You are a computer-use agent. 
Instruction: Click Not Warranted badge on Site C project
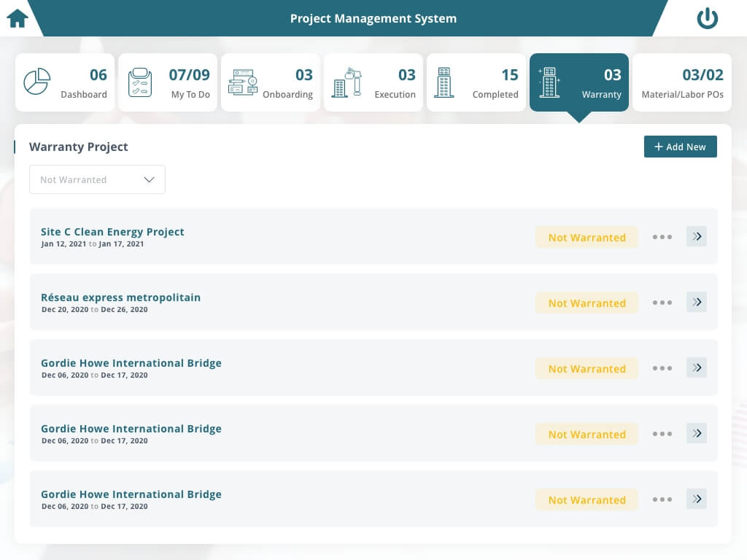coord(587,237)
